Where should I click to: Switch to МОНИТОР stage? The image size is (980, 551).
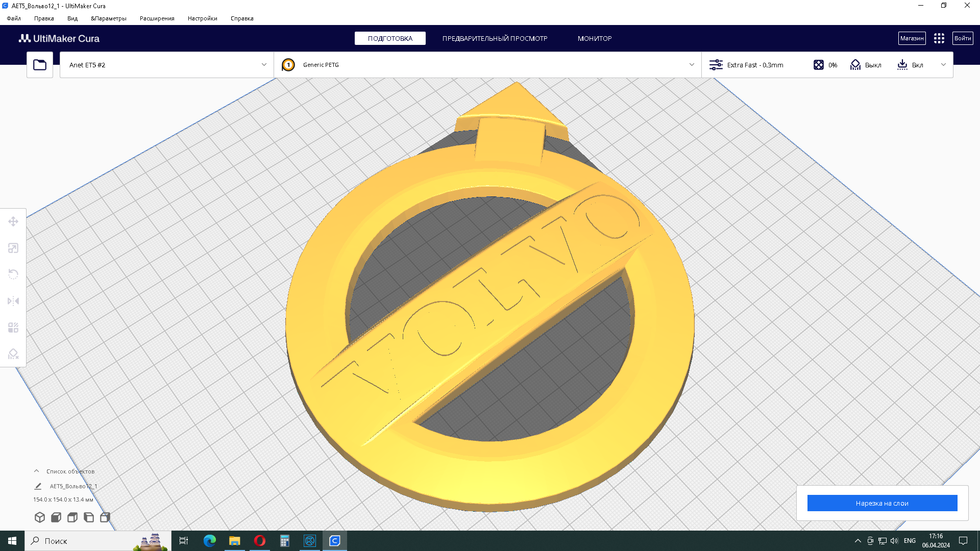[595, 38]
